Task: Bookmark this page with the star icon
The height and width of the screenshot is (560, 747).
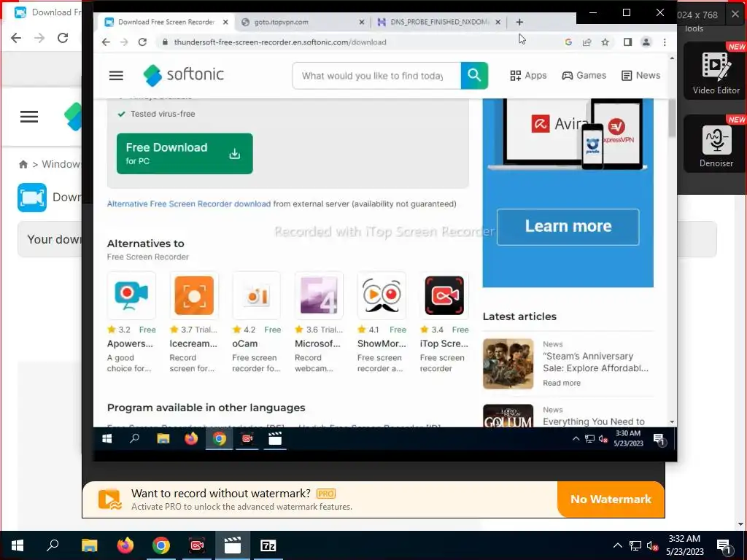Action: 605,42
